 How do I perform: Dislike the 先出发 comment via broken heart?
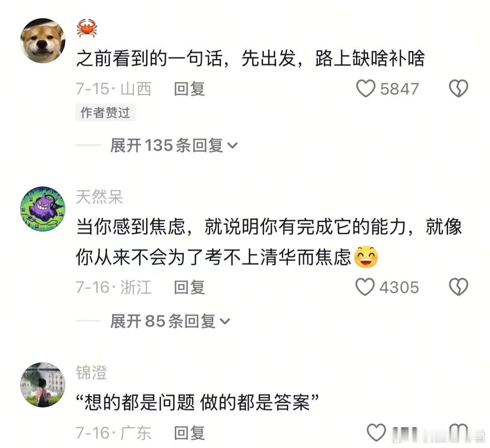click(x=459, y=88)
